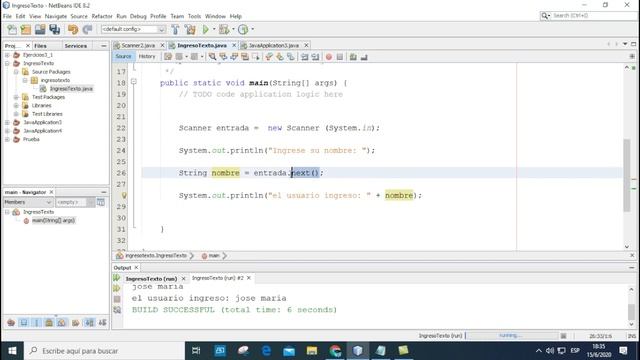Click the Shift Line Left icon

[x=304, y=57]
